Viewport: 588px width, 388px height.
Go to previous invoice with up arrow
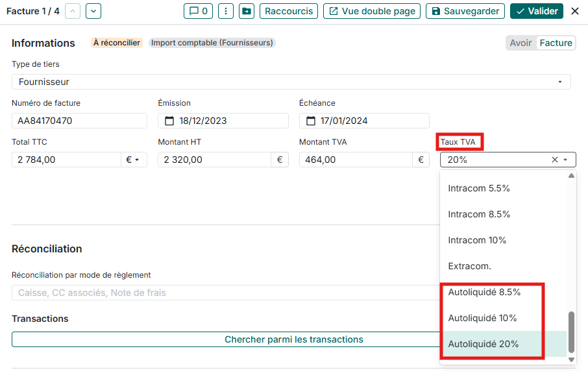(x=73, y=11)
